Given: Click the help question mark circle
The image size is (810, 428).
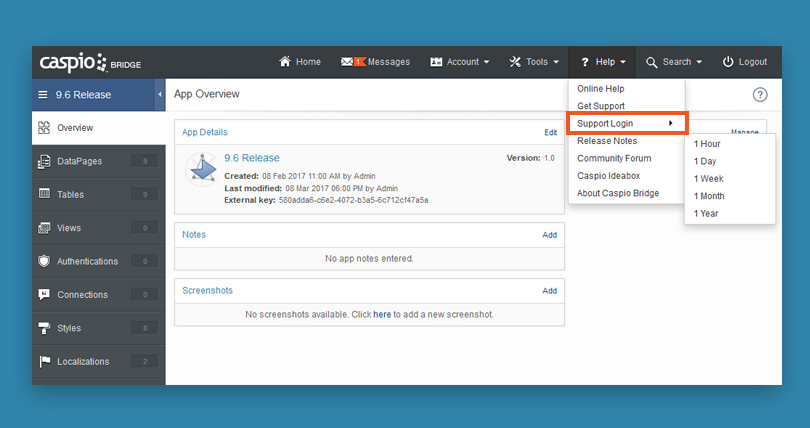Looking at the screenshot, I should [759, 95].
